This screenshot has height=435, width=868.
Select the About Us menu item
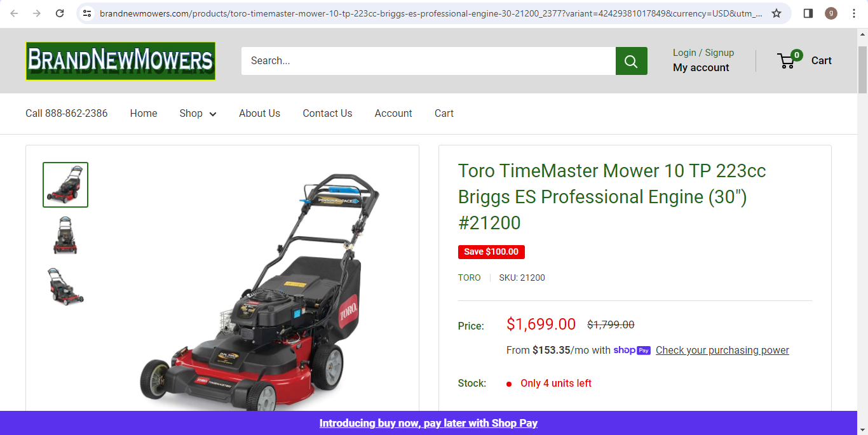259,114
